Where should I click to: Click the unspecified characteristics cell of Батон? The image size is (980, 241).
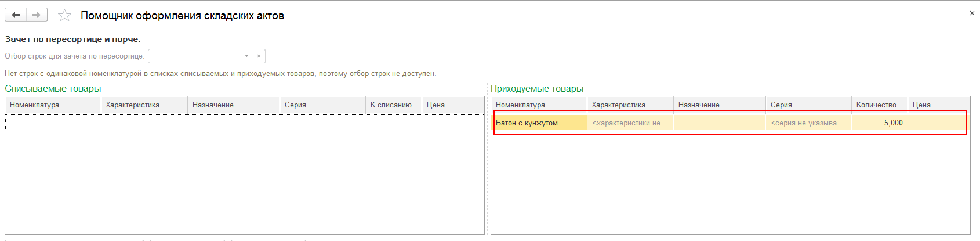[x=629, y=123]
